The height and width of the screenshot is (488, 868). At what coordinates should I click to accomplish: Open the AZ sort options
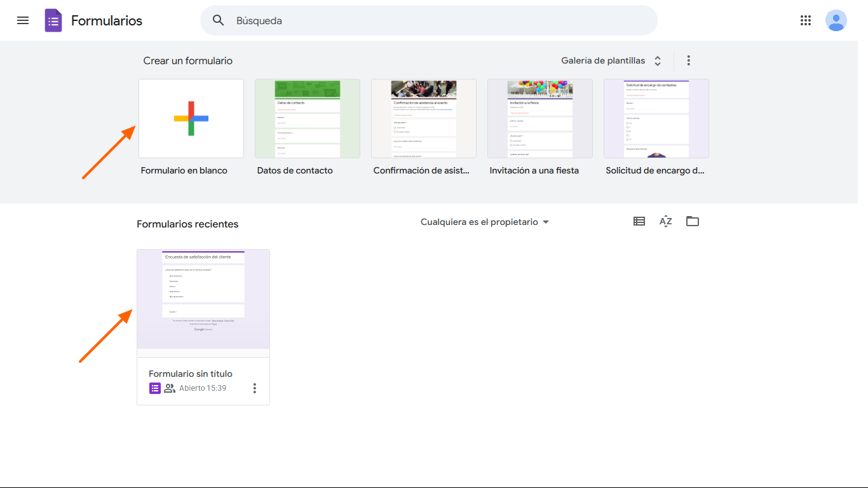click(666, 221)
